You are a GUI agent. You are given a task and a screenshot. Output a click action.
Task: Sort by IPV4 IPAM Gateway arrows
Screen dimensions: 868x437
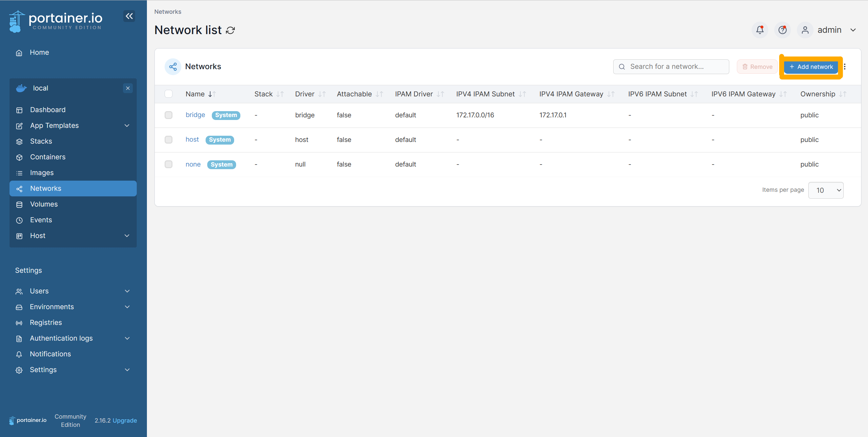point(611,94)
